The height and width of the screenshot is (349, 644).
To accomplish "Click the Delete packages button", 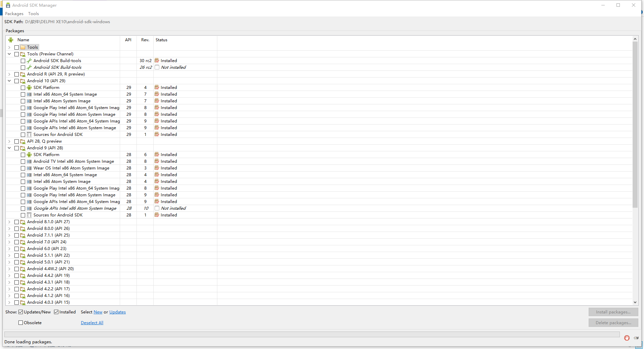I will (613, 323).
